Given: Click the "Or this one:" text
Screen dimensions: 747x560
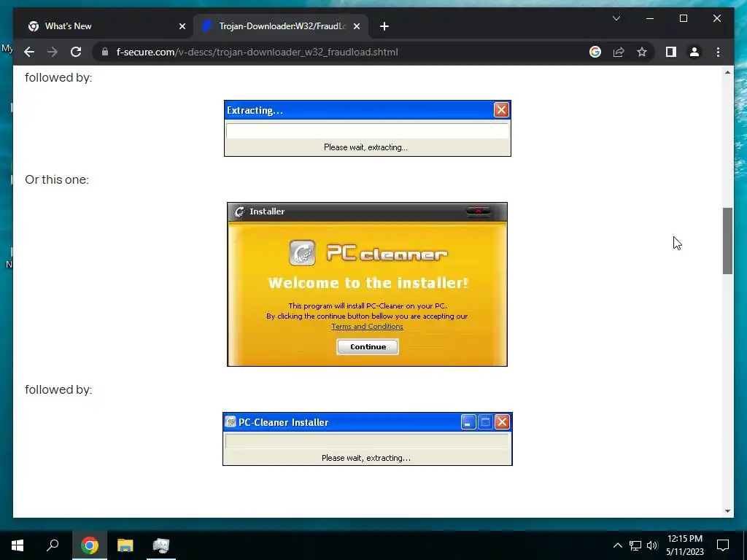Looking at the screenshot, I should click(x=57, y=179).
